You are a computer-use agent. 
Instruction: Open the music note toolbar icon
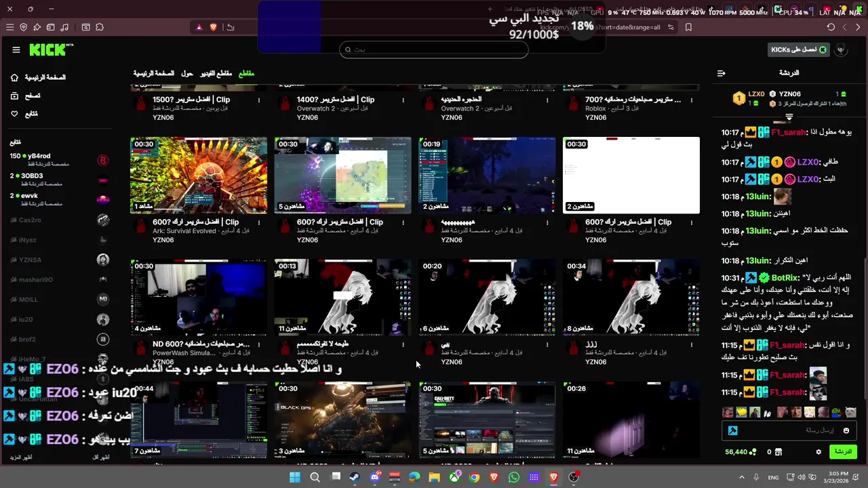pos(64,27)
